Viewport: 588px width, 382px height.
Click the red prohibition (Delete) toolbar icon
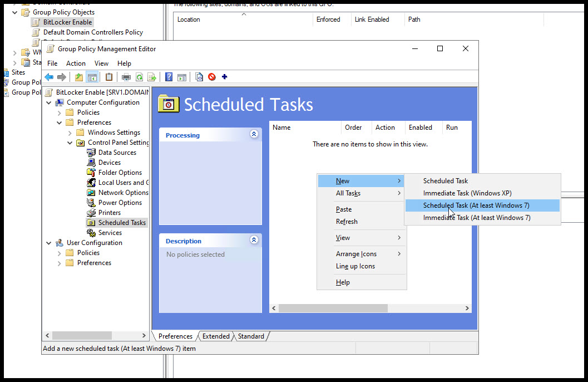pyautogui.click(x=211, y=77)
